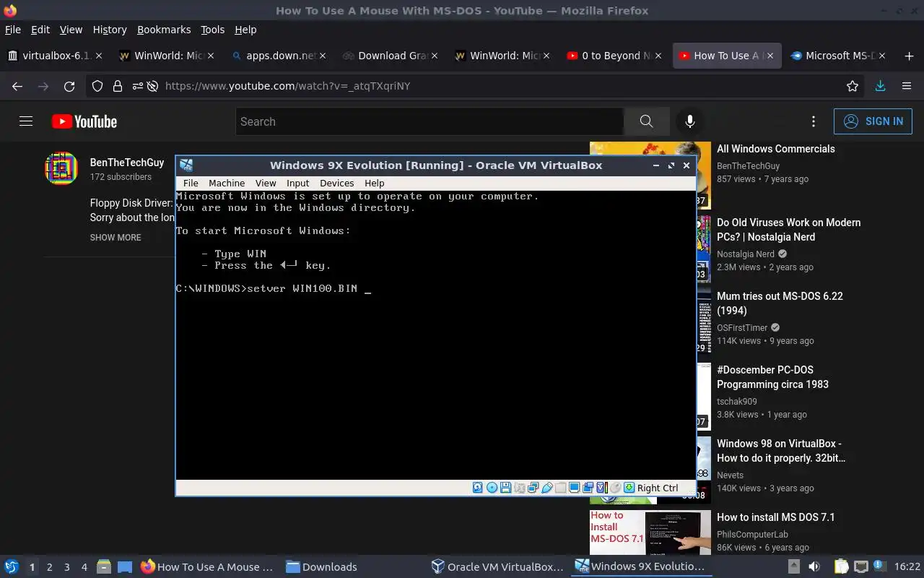
Task: Click the display monitor indicator in VirtualBox
Action: coord(575,488)
